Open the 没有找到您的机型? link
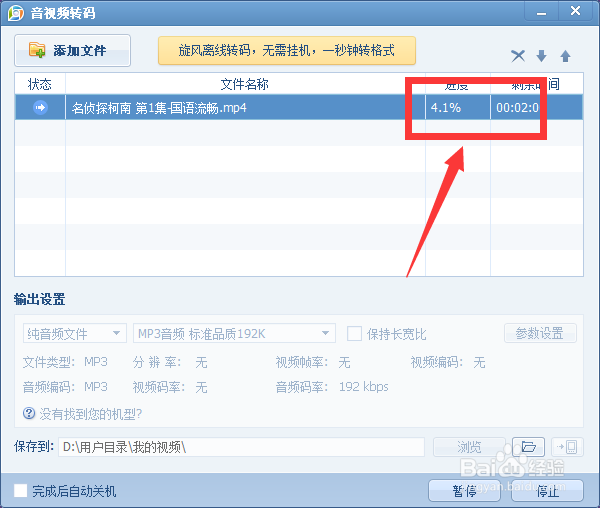 [91, 414]
